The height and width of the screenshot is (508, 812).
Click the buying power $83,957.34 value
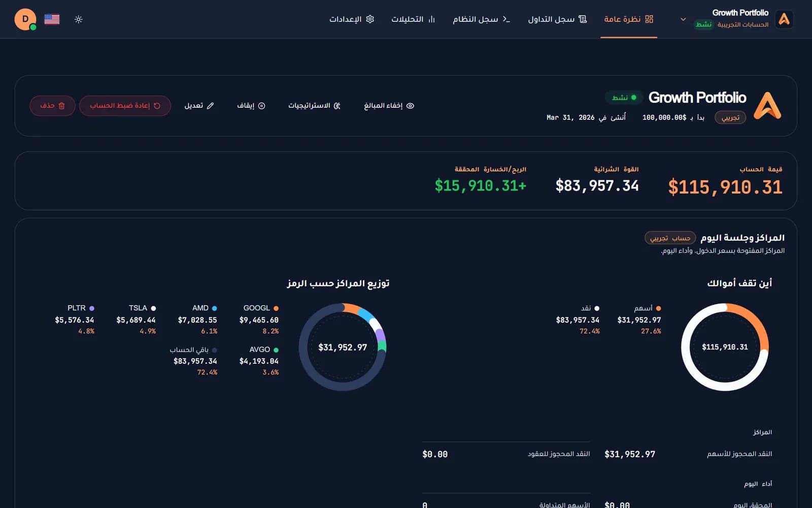pyautogui.click(x=597, y=186)
